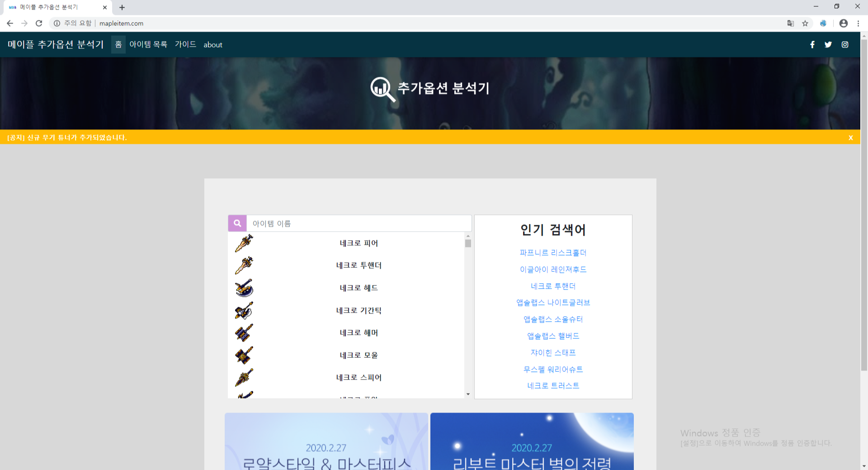This screenshot has width=868, height=470.
Task: Open popular search 무스펠 워리어슈트
Action: (x=553, y=369)
